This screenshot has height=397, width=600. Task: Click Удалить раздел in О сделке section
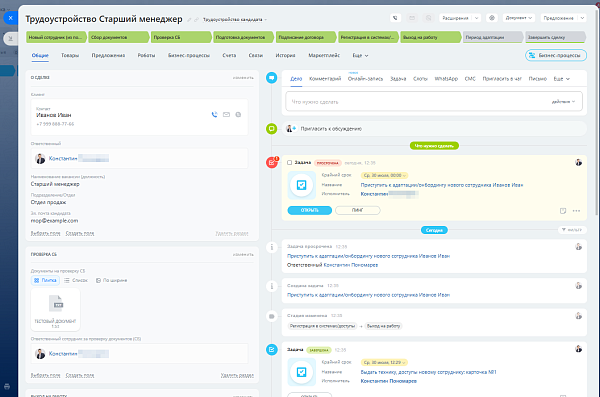(x=232, y=233)
